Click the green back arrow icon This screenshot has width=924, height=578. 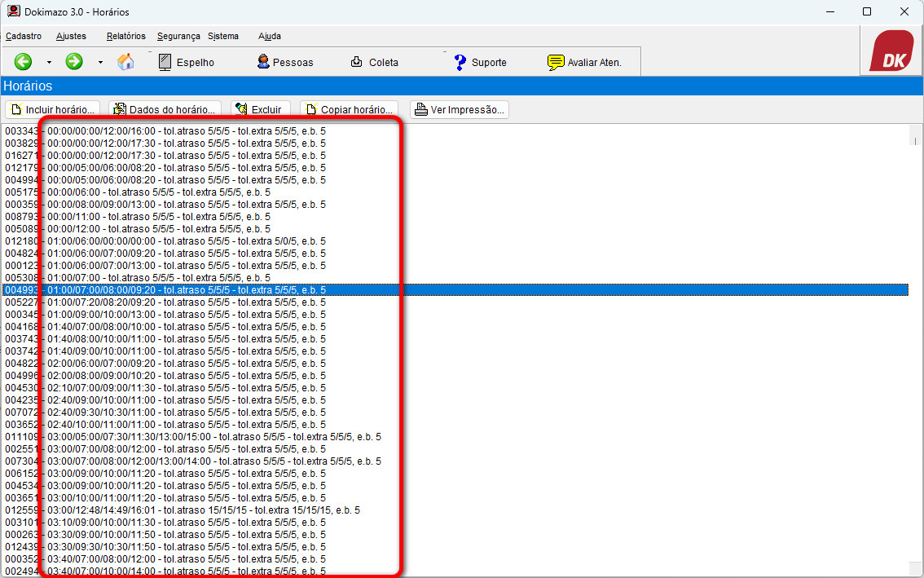[x=23, y=62]
